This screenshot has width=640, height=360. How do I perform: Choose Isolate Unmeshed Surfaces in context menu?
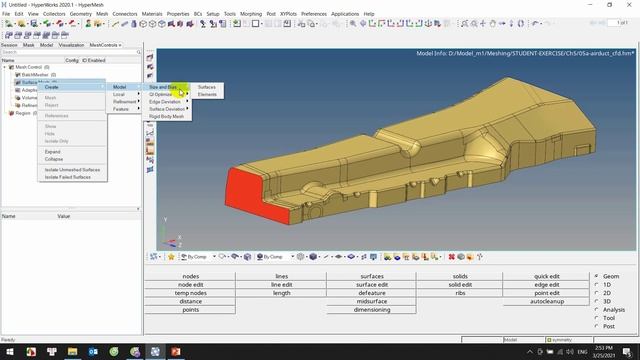72,170
